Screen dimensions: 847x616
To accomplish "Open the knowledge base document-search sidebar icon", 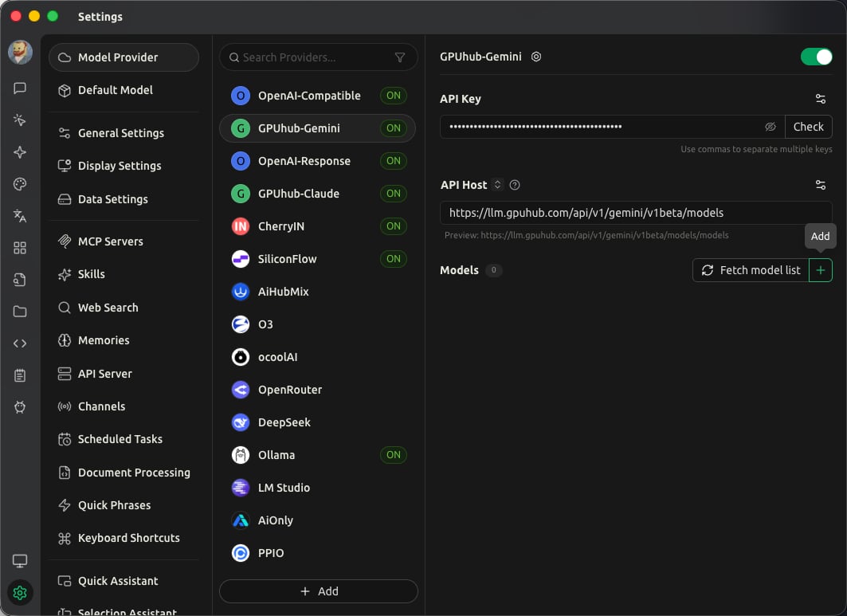I will click(x=20, y=280).
